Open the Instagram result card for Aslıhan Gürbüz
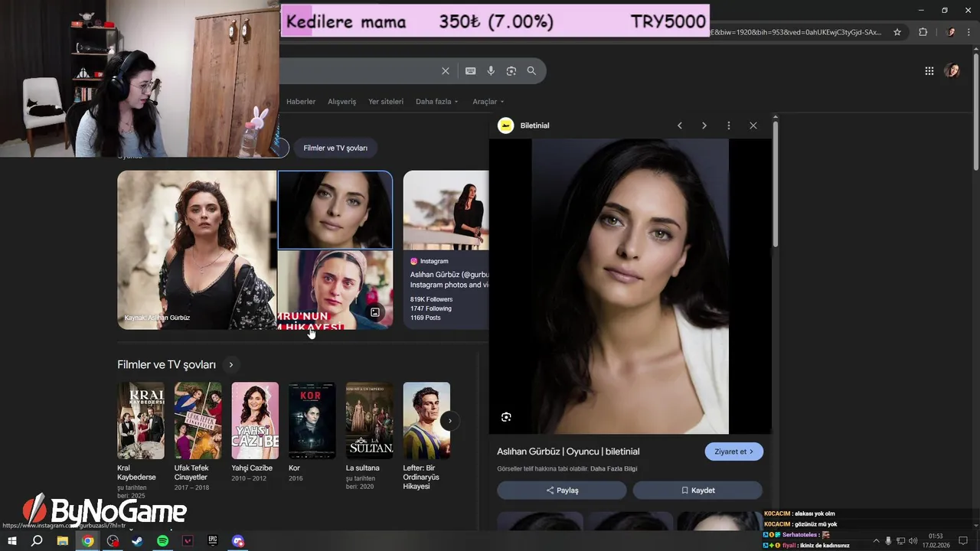Viewport: 980px width, 551px height. [x=446, y=249]
